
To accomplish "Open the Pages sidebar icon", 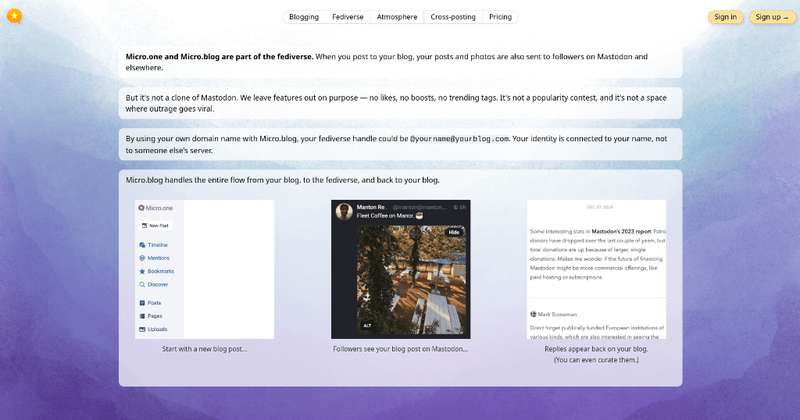I will click(x=142, y=316).
